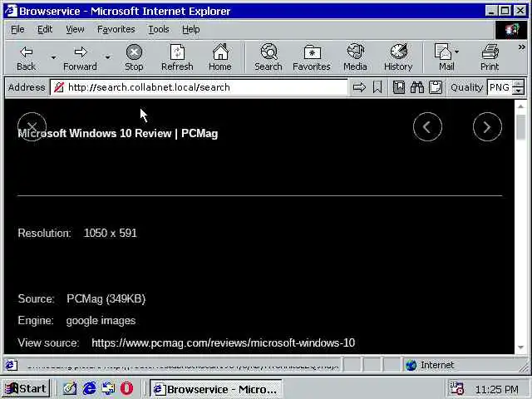Decrease Quality with the spinner down arrow
The width and height of the screenshot is (532, 399).
(518, 91)
